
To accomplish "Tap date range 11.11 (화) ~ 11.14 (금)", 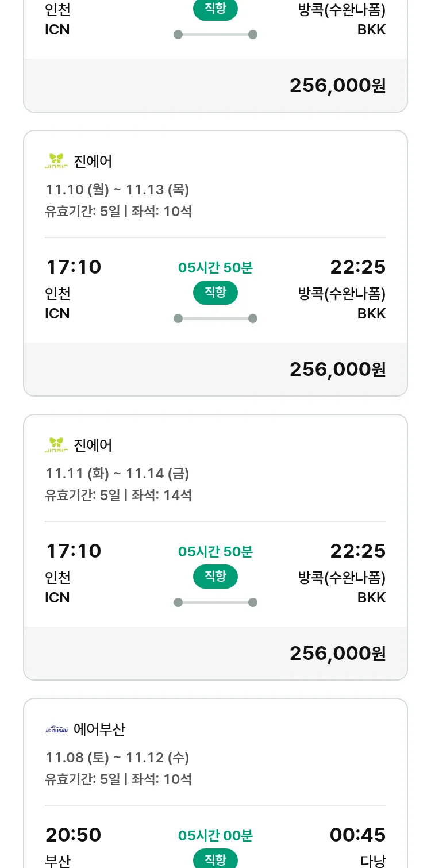I will click(x=117, y=474).
